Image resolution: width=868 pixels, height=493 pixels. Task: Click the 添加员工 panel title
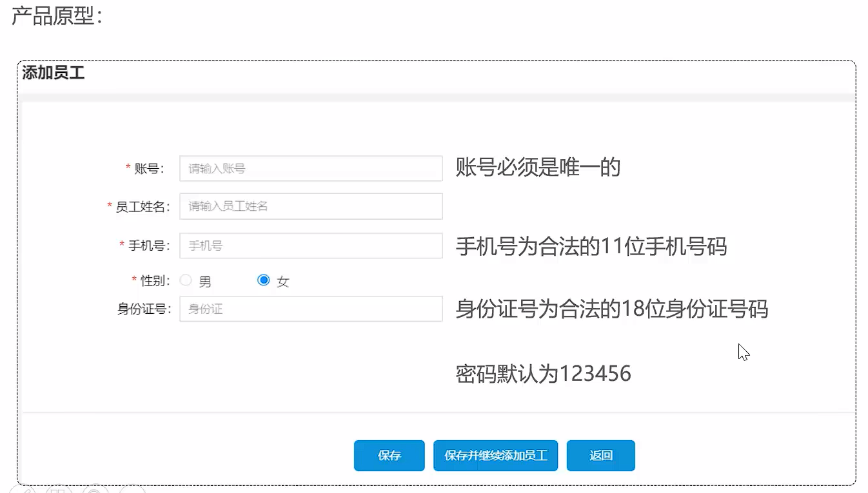coord(54,73)
